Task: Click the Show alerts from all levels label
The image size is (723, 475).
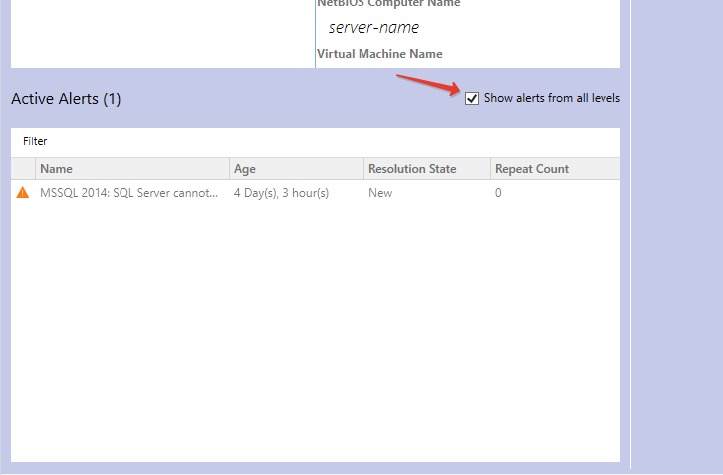Action: tap(551, 98)
